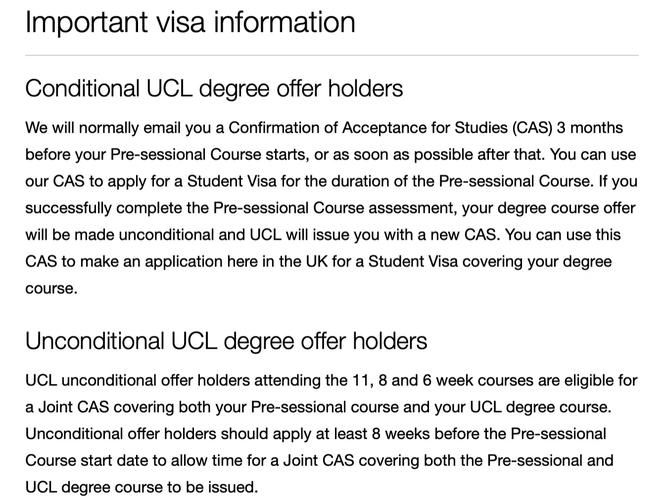Click the line starting 'Course start date to allow'

pyautogui.click(x=319, y=460)
